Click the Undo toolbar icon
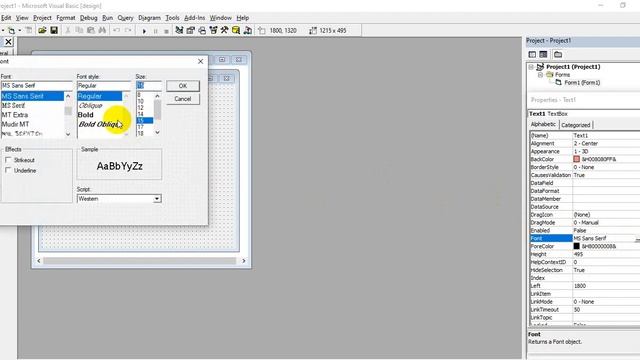Image resolution: width=640 pixels, height=360 pixels. pos(116,30)
